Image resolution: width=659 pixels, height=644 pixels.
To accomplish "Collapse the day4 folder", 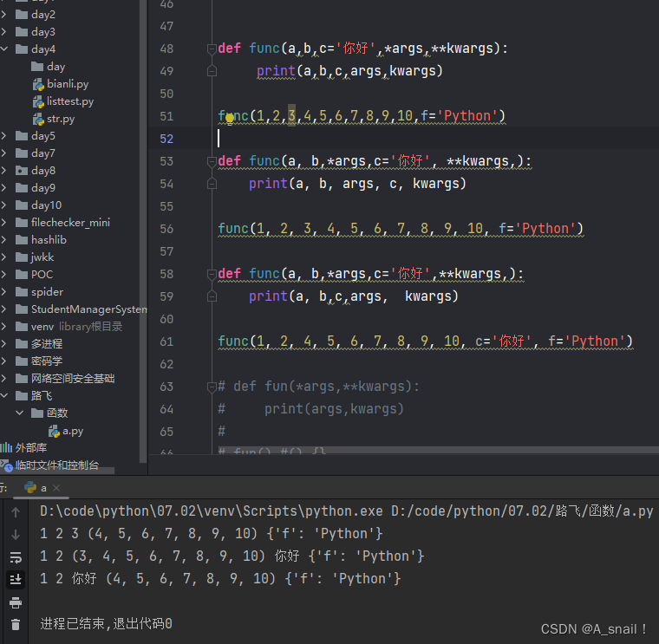I will click(x=6, y=49).
